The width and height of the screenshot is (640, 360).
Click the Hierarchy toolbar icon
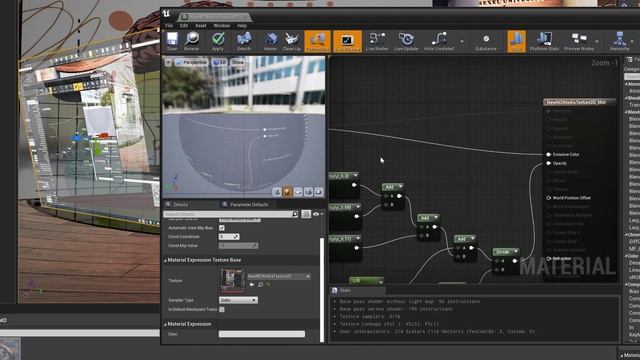[x=620, y=41]
